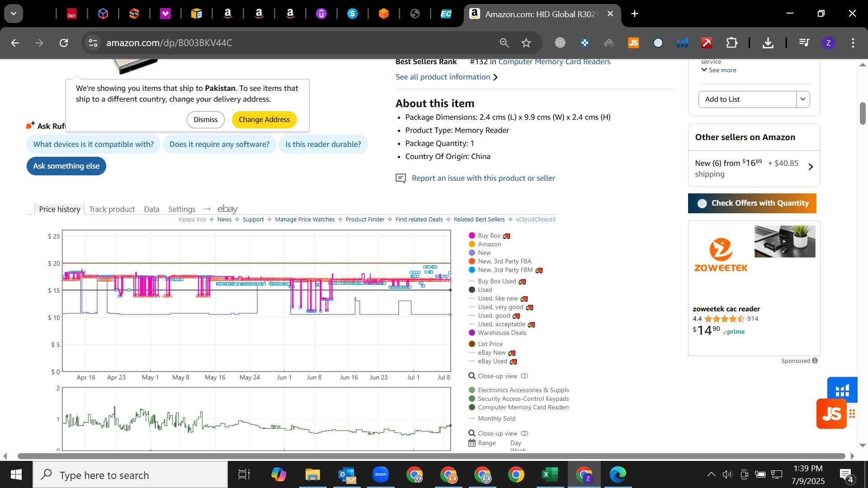
Task: Open the Chrome three-dot menu
Action: coord(853,43)
